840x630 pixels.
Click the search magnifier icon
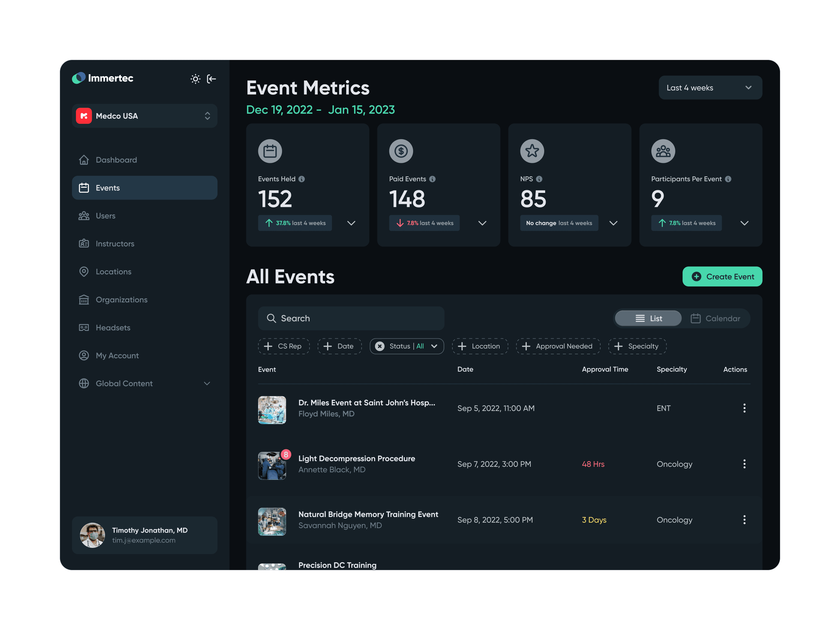pyautogui.click(x=271, y=318)
